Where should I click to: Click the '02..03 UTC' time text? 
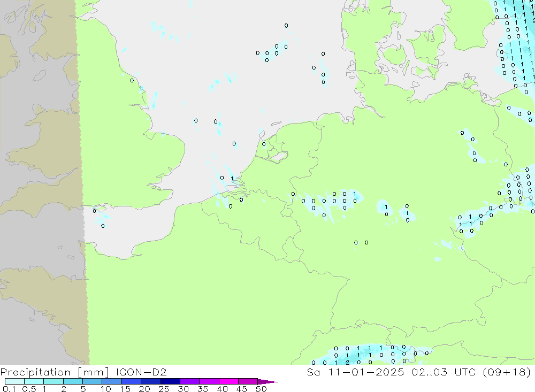point(444,372)
